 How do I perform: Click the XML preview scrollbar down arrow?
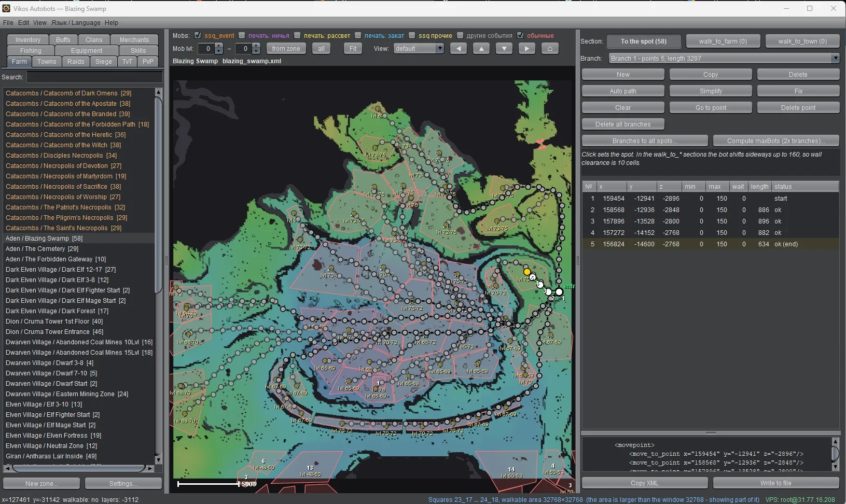pos(835,467)
